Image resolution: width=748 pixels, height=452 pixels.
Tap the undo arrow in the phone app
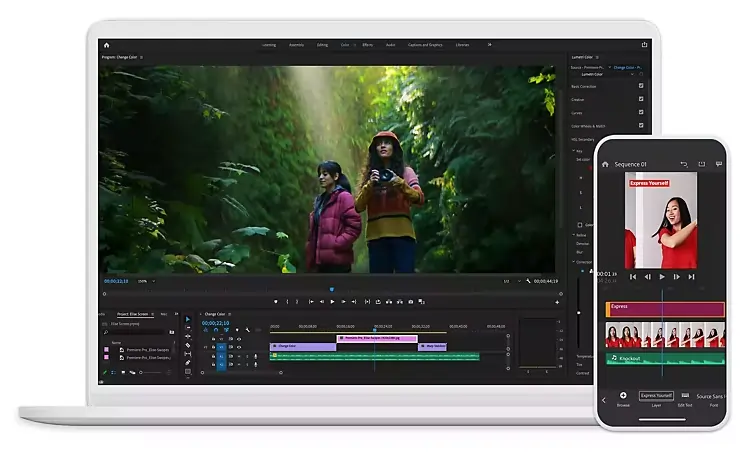(684, 164)
